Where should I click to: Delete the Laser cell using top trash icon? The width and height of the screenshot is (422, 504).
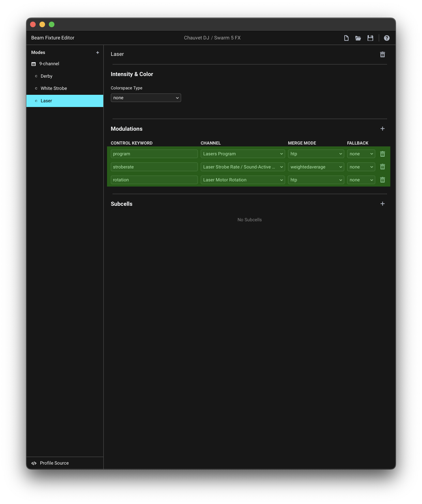click(382, 54)
